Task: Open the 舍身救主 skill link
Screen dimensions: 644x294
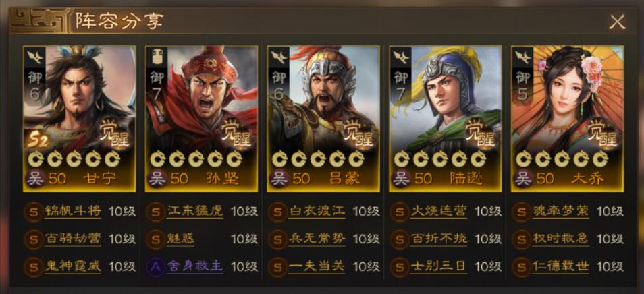Action: 194,267
